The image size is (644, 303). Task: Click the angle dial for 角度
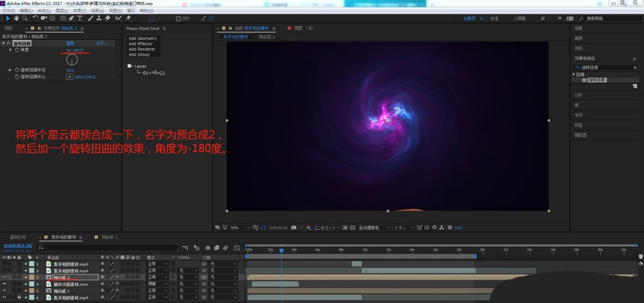pyautogui.click(x=72, y=59)
